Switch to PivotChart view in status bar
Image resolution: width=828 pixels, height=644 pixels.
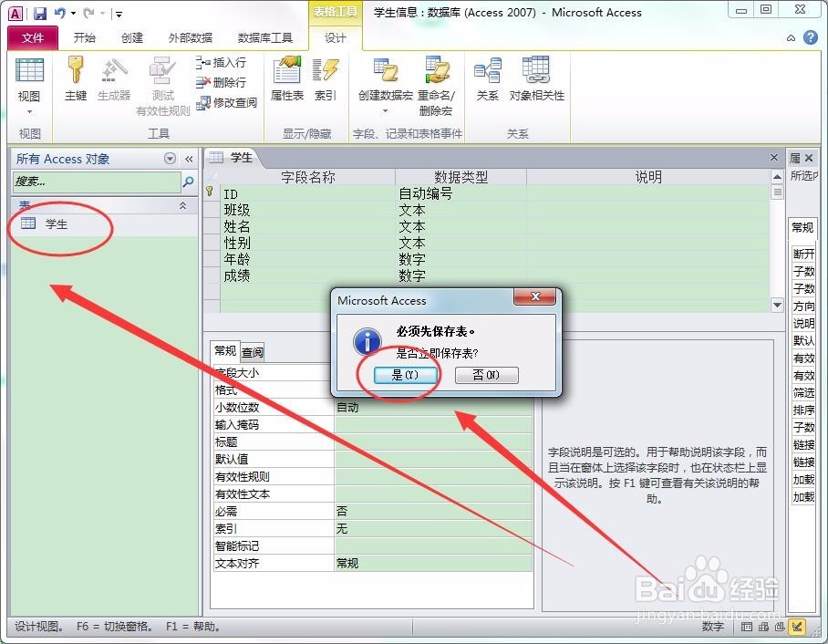point(780,627)
